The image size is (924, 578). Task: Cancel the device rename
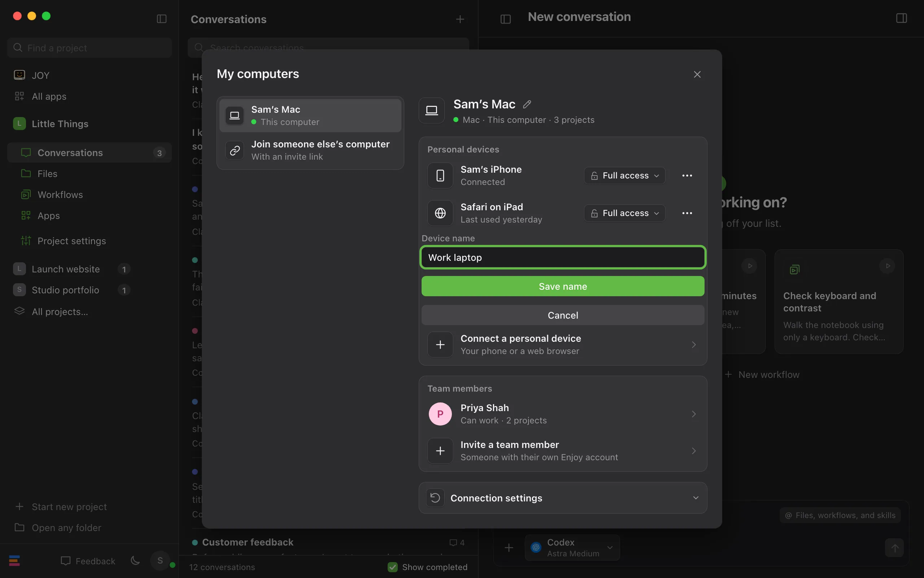[x=563, y=315]
